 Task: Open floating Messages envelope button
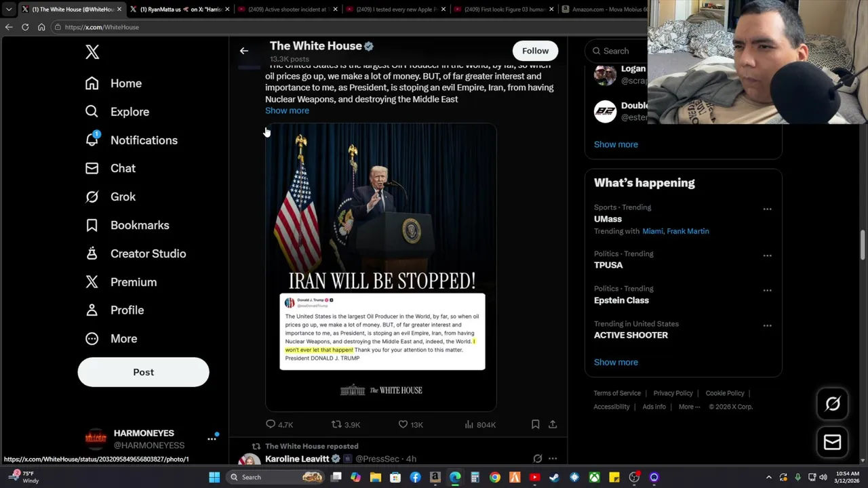pos(832,442)
